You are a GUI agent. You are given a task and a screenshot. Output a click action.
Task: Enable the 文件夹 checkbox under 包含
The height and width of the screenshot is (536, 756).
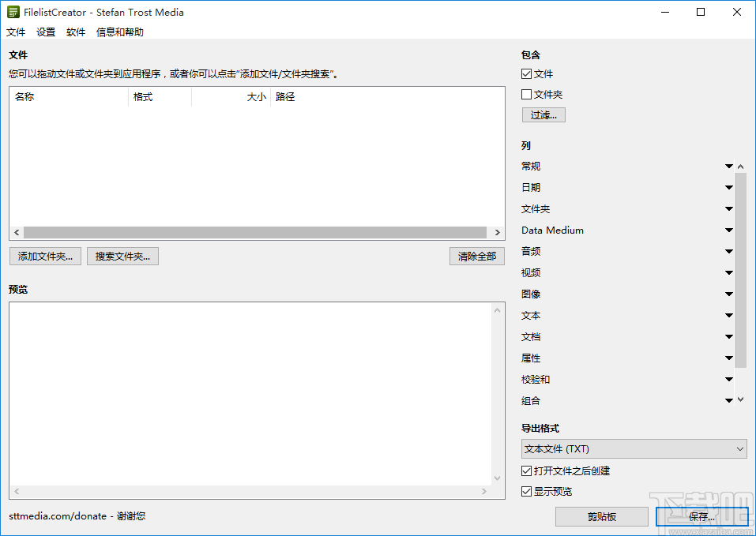point(526,94)
